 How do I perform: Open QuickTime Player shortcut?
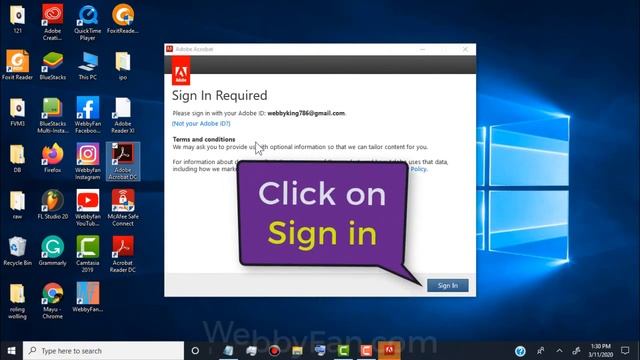(87, 22)
